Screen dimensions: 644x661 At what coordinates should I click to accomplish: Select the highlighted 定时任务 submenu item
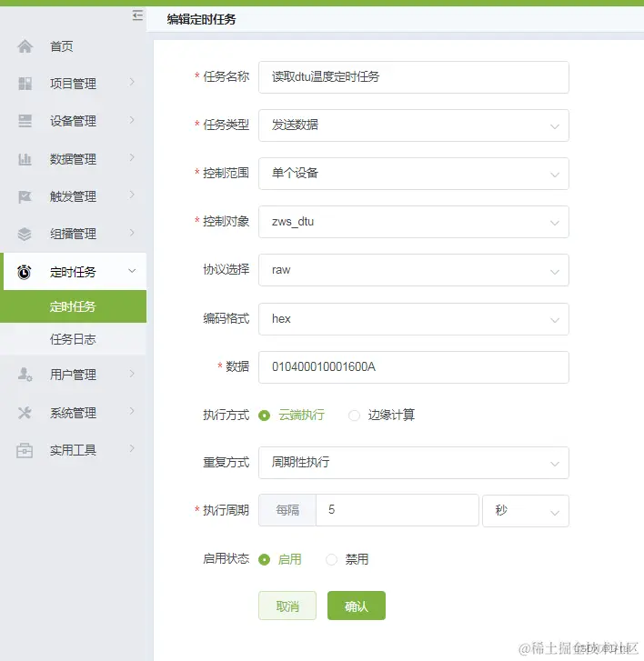coord(74,306)
